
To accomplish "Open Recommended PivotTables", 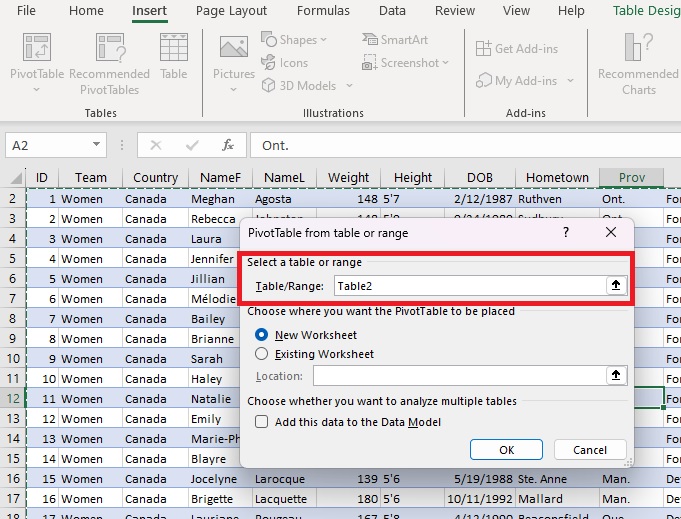I will (109, 63).
